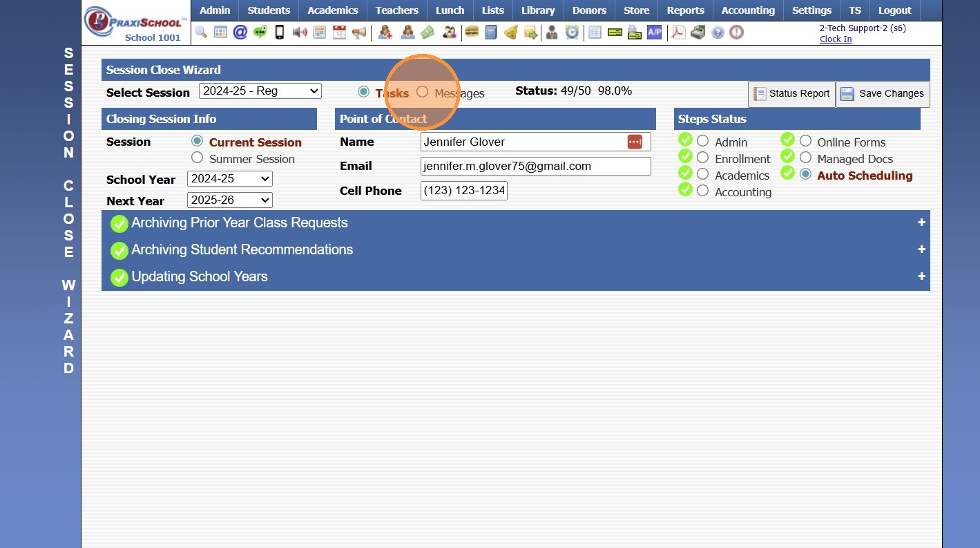Image resolution: width=980 pixels, height=548 pixels.
Task: Open the Next Year dropdown
Action: [x=230, y=200]
